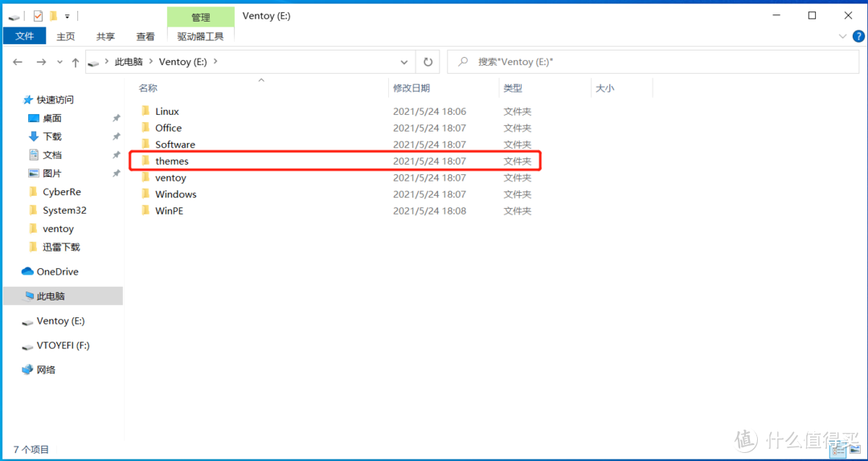Click the 网络 network icon
This screenshot has width=868, height=461.
27,369
